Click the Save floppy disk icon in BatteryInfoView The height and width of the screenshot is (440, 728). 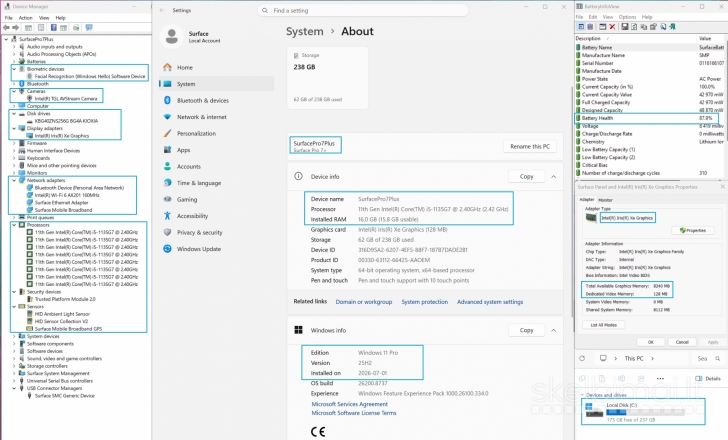[625, 26]
